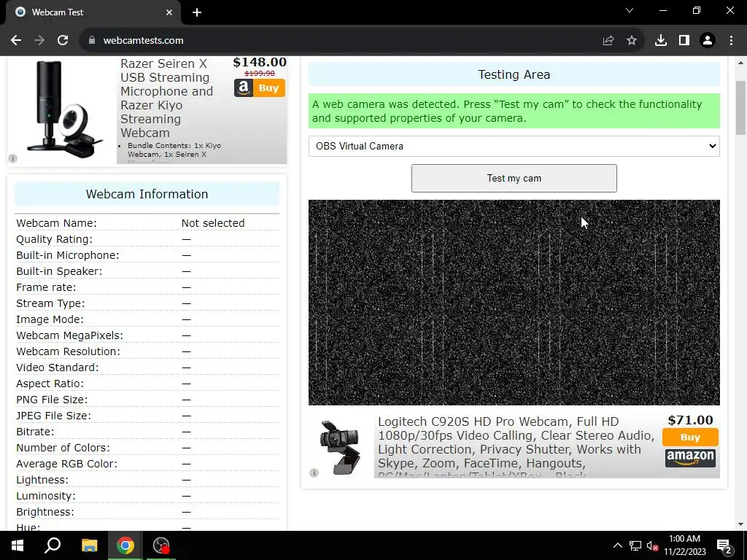
Task: Click the page vertical scrollbar thumb
Action: [740, 108]
